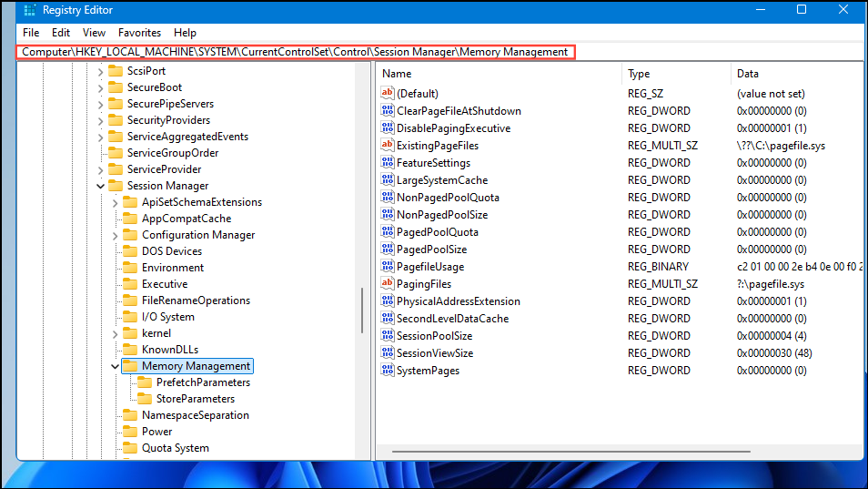Image resolution: width=868 pixels, height=489 pixels.
Task: Expand the SecurityProviders key
Action: 100,120
